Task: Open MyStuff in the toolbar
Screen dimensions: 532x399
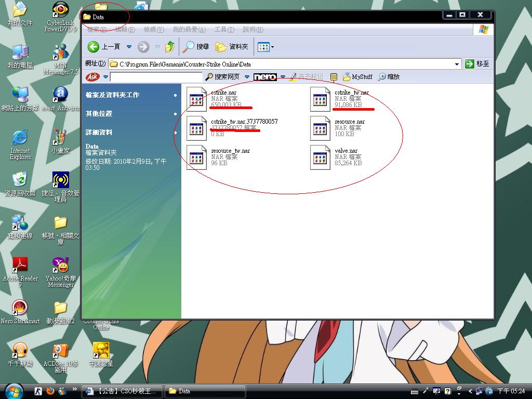Action: 357,77
